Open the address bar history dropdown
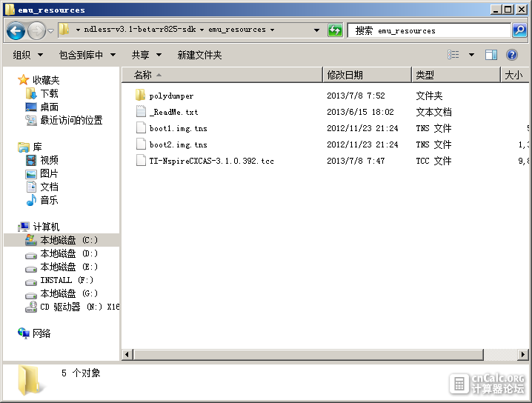 click(x=316, y=30)
